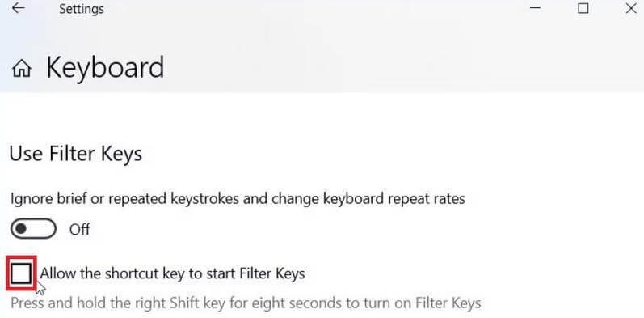Screen dimensions: 644x318
Task: Minimize the Settings window
Action: point(535,8)
